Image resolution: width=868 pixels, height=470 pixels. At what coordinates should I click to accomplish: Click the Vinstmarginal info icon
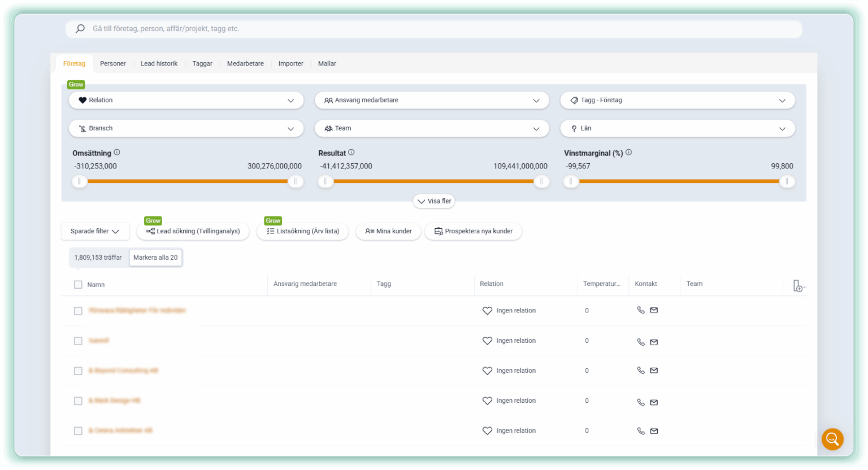coord(628,153)
